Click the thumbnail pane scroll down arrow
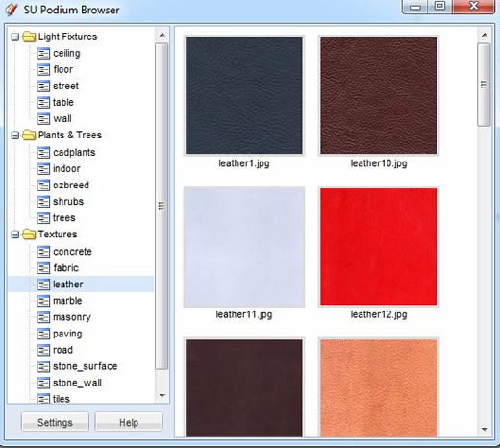 coord(485,429)
